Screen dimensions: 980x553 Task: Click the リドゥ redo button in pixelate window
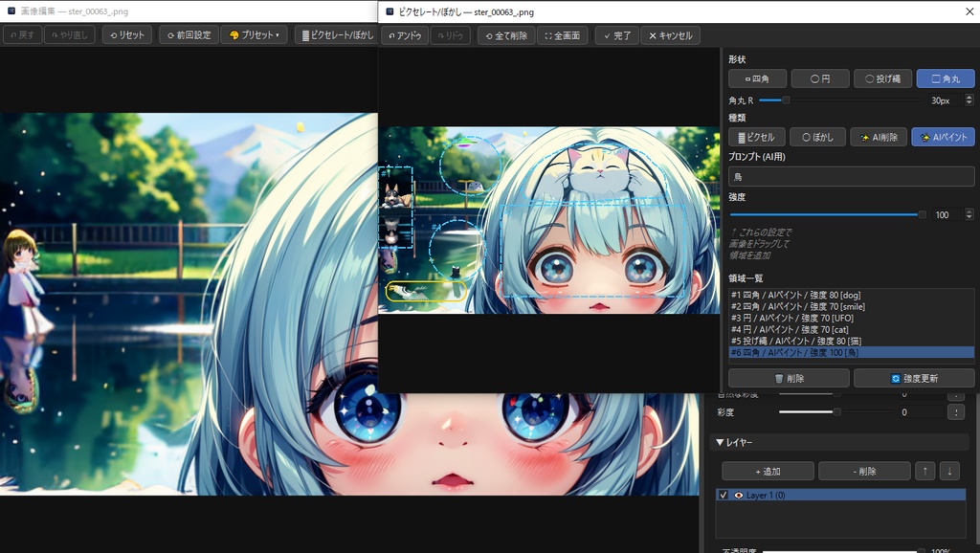coord(450,35)
